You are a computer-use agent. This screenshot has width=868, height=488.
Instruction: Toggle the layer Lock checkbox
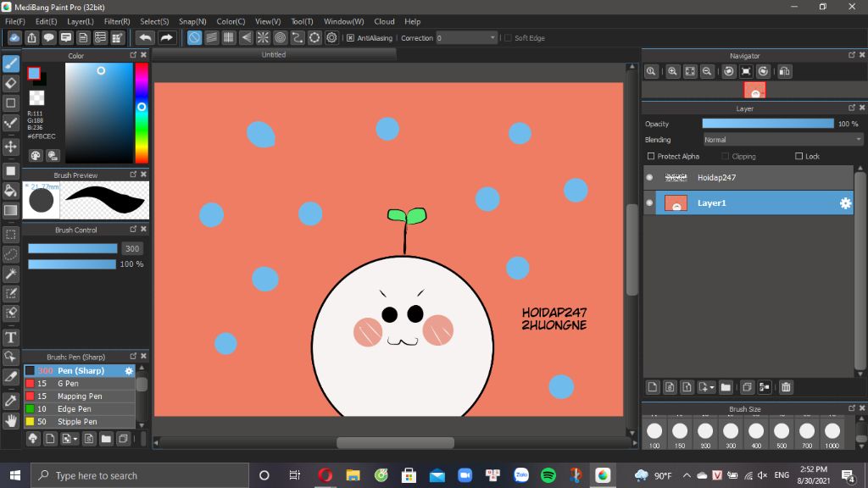[798, 157]
